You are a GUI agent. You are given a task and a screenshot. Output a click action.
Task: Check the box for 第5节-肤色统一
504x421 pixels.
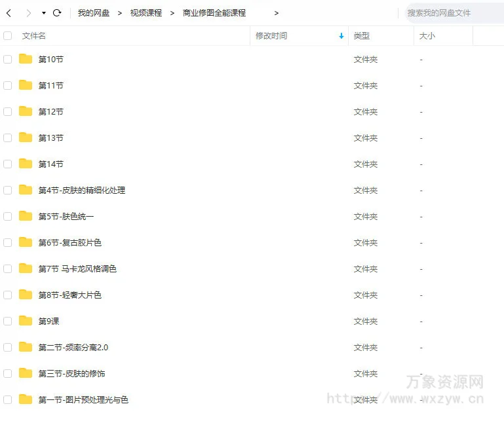(x=8, y=217)
